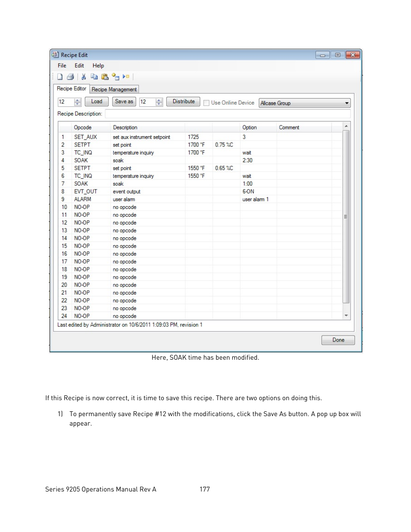This screenshot has height=532, width=411.
Task: Click the 0.75 %C value in row 2
Action: point(224,145)
